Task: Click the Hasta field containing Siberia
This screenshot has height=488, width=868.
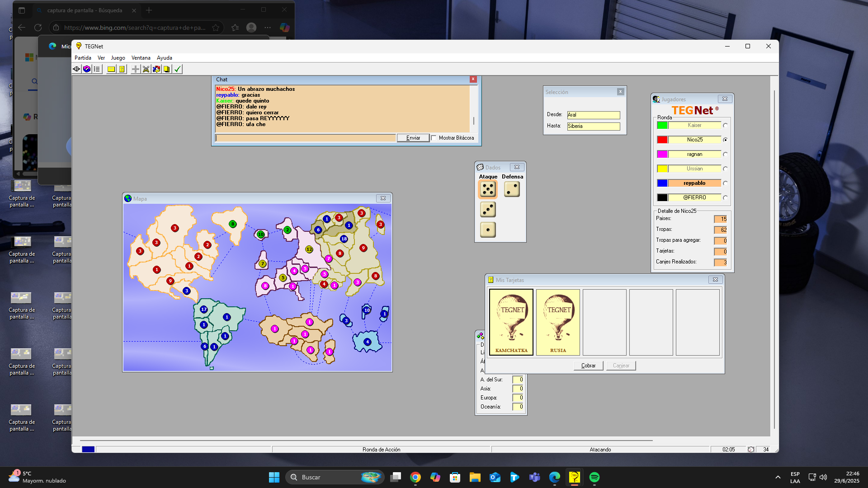Action: [594, 126]
